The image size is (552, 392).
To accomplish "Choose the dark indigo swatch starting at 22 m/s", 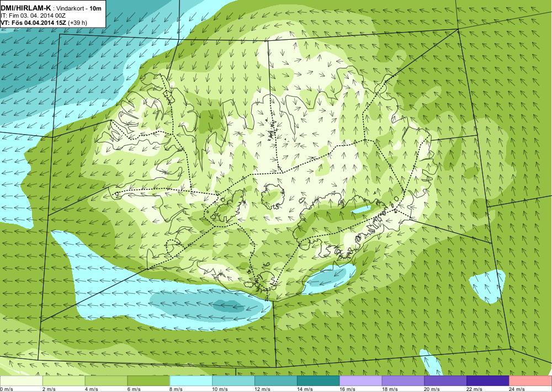I will pyautogui.click(x=488, y=381).
